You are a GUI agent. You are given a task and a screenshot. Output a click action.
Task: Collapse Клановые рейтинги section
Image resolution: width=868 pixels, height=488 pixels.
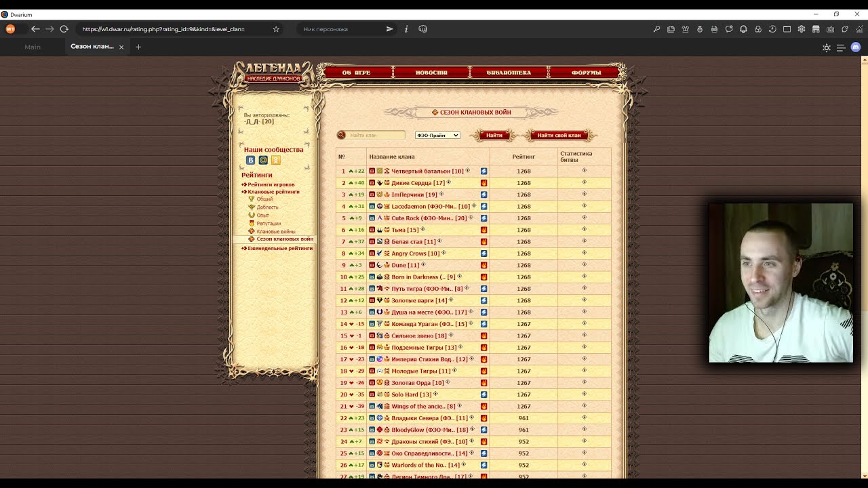273,192
